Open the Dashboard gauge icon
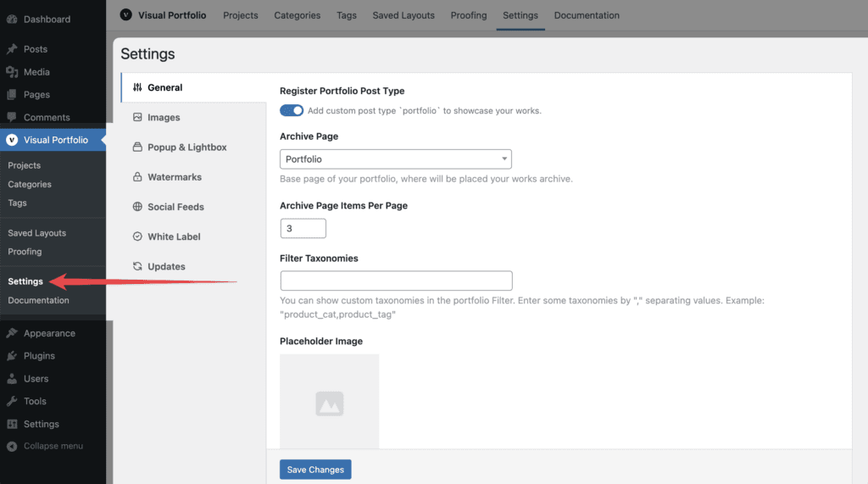The height and width of the screenshot is (484, 868). point(12,19)
